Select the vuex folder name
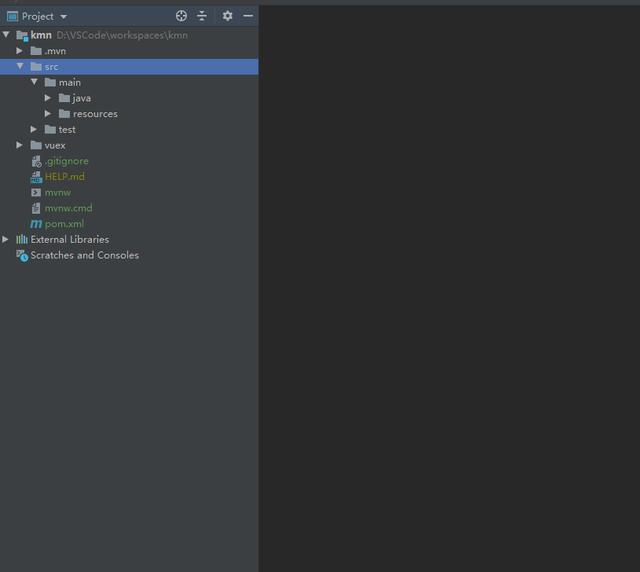 (55, 145)
